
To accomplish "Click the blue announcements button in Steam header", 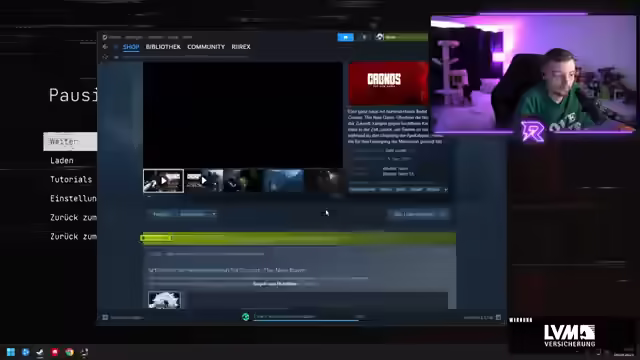I will pos(345,37).
